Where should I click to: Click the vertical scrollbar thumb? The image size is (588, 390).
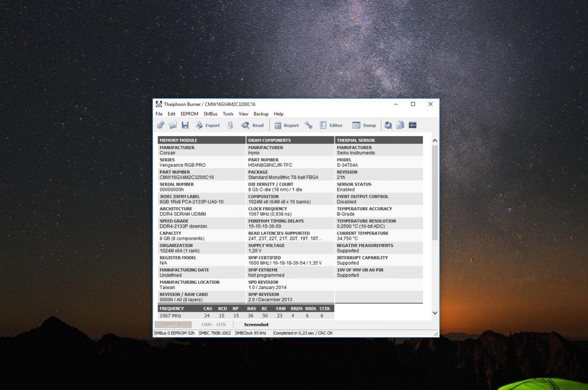(435, 193)
